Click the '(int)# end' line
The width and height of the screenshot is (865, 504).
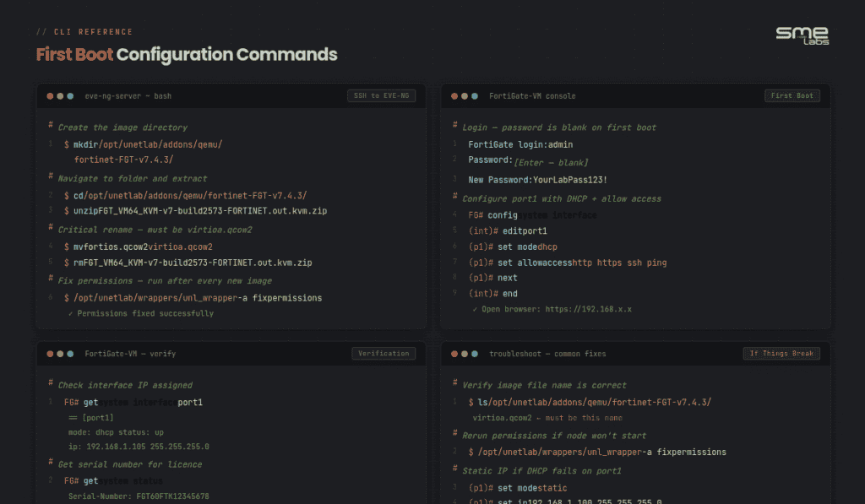492,294
